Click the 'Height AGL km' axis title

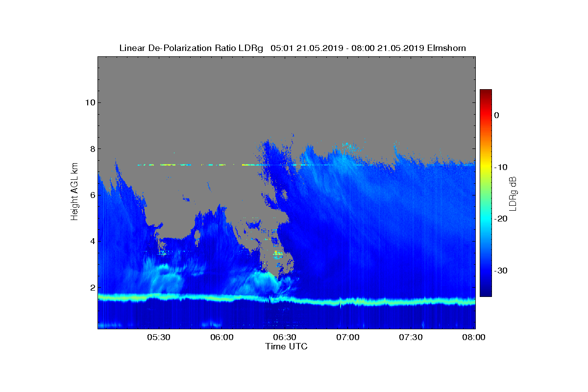(x=74, y=192)
